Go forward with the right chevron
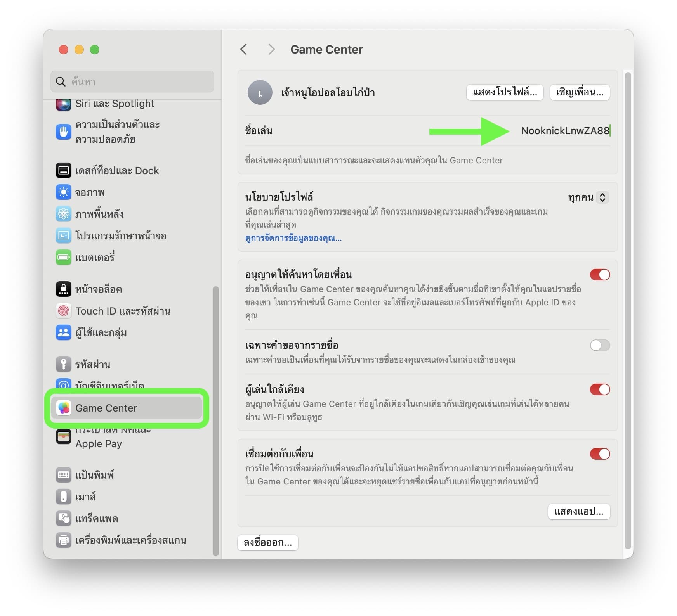 pyautogui.click(x=271, y=49)
